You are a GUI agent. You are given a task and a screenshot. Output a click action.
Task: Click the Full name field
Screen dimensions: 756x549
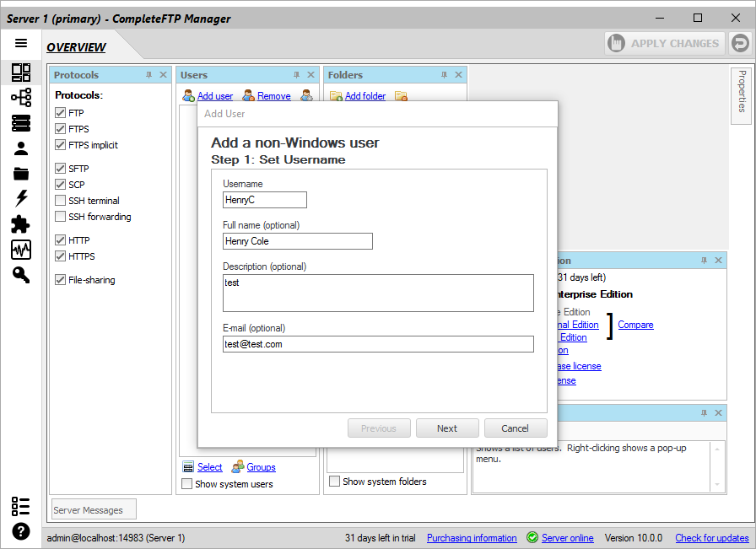tap(298, 241)
